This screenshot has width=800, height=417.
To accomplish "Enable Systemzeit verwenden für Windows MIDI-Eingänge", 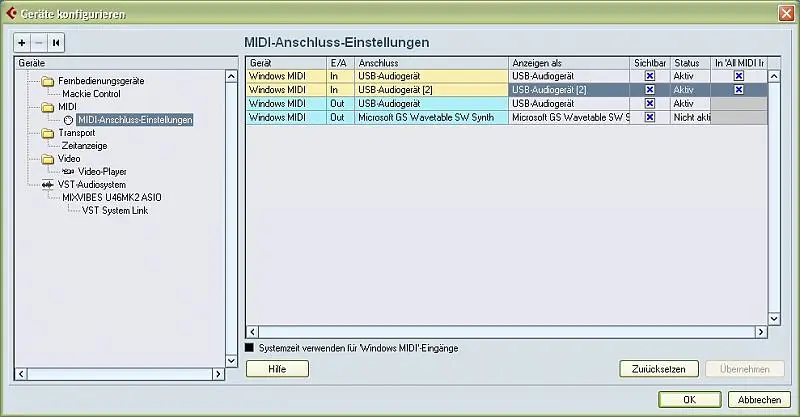I will pos(251,348).
